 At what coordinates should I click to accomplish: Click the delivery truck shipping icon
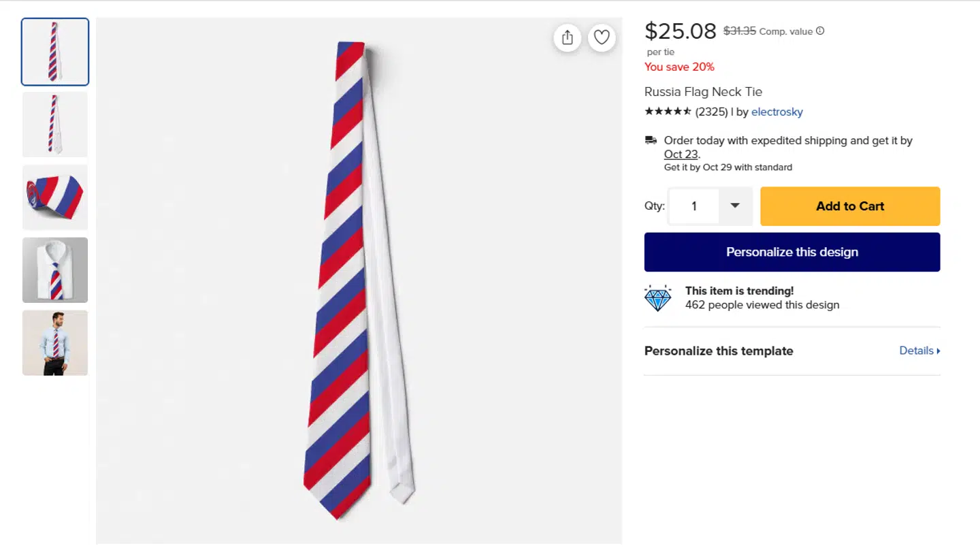651,140
